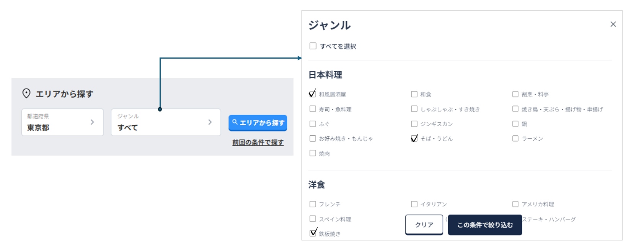The image size is (644, 251).
Task: Uncheck the 鉄板焼き checkbox
Action: tap(313, 233)
